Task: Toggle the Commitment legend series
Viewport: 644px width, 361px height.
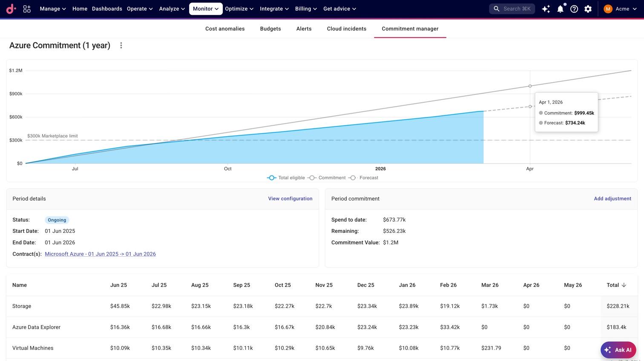Action: click(327, 178)
